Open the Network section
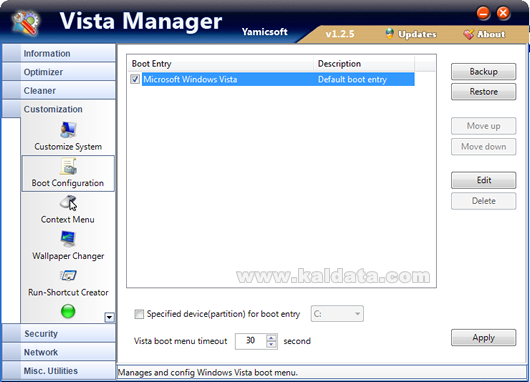Viewport: 530px width, 382px height. pyautogui.click(x=59, y=352)
